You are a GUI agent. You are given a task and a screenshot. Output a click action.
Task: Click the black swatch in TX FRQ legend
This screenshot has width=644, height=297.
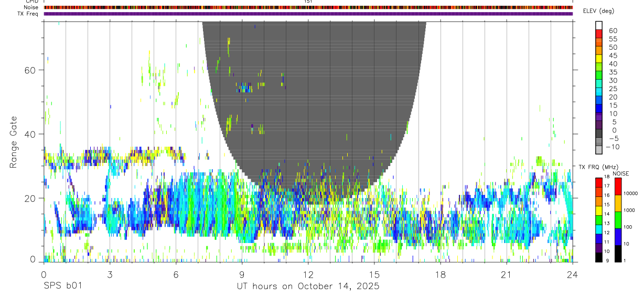coord(598,257)
